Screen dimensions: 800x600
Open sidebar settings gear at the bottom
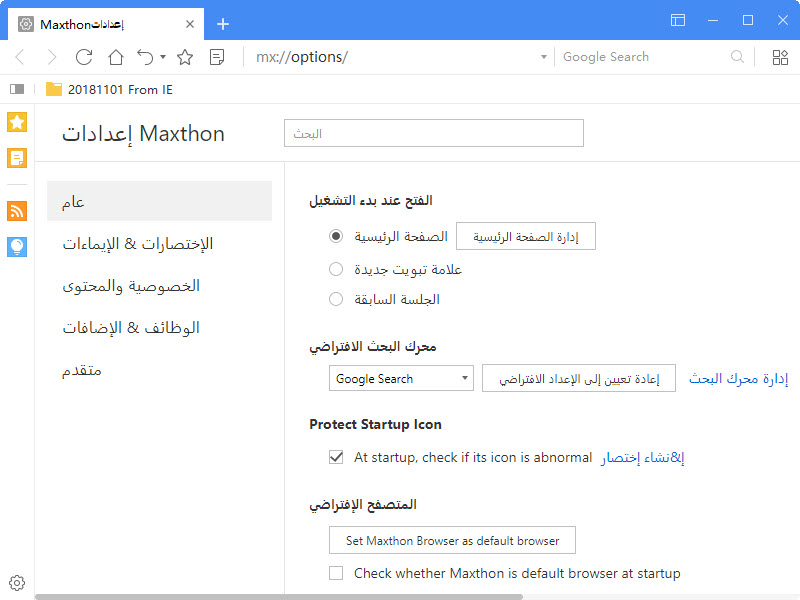click(x=17, y=583)
